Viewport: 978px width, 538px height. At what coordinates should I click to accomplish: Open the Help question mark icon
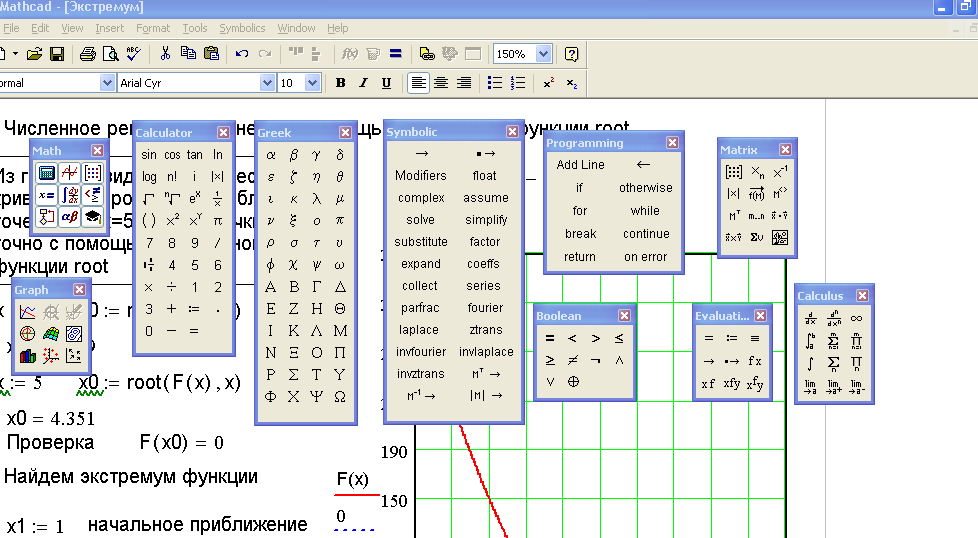click(x=571, y=54)
